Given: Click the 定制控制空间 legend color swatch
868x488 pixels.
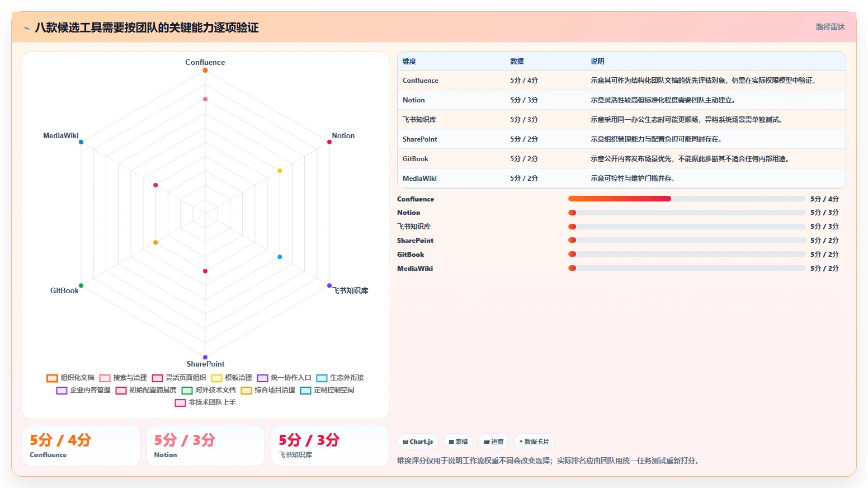Looking at the screenshot, I should click(305, 391).
